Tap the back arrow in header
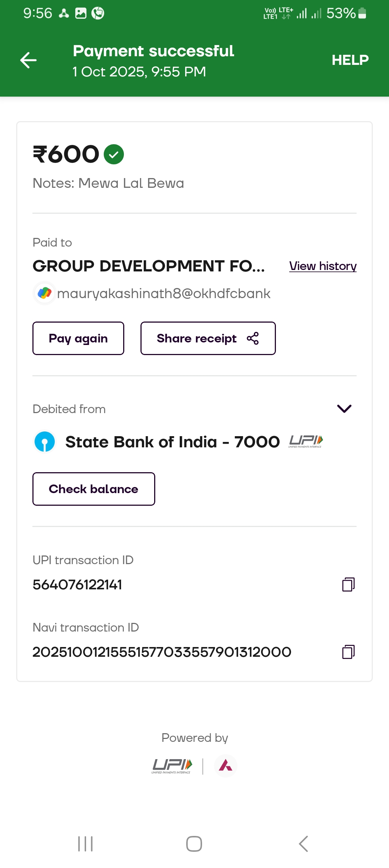389x868 pixels. 28,60
